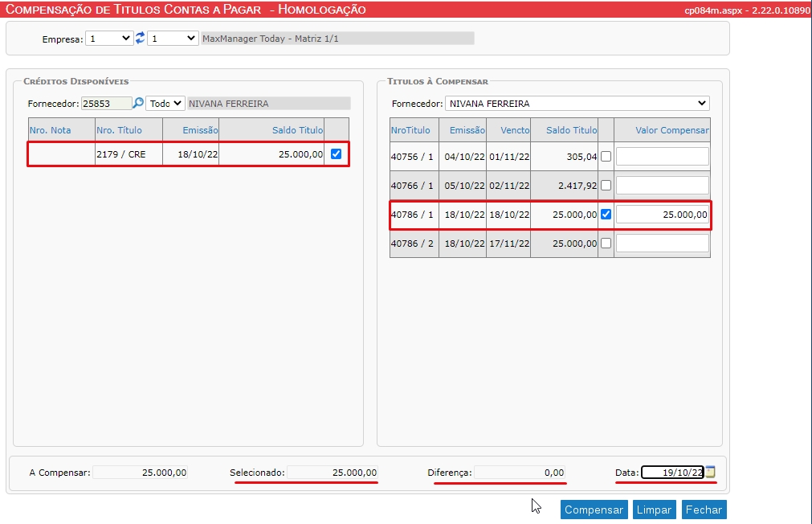Click the Compensar button
The image size is (812, 524).
pos(594,510)
